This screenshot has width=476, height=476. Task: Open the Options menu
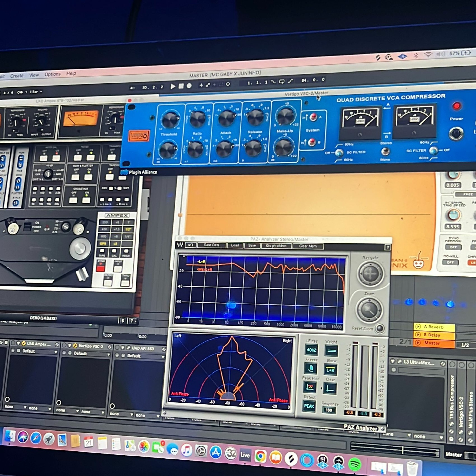(x=53, y=74)
